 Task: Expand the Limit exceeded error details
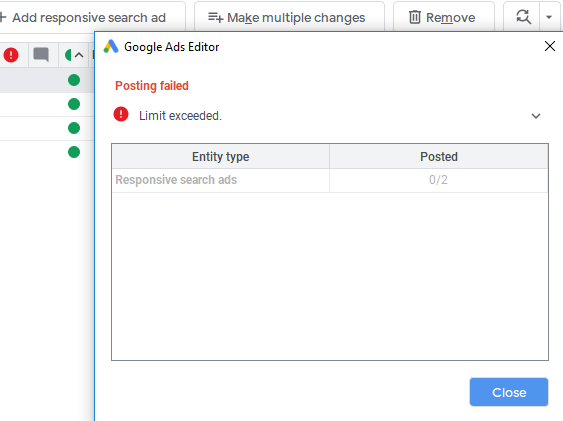(536, 116)
